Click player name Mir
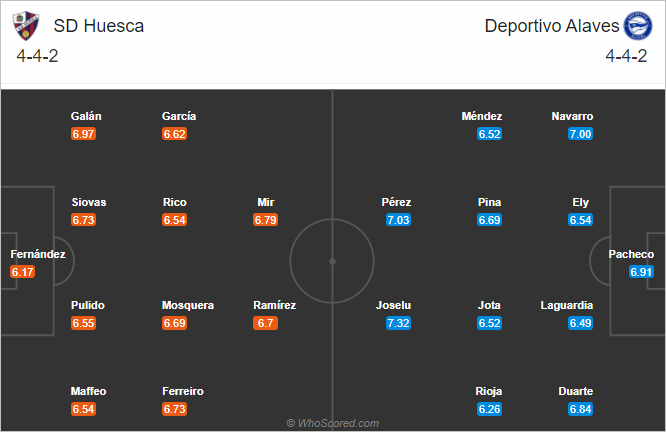The image size is (666, 432). pyautogui.click(x=266, y=202)
